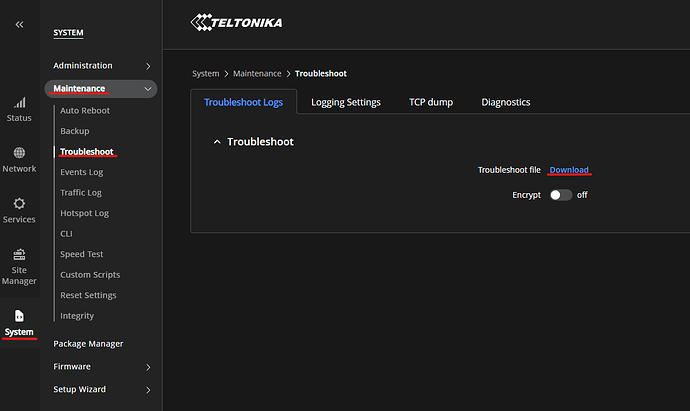
Task: Expand the Administration menu chevron
Action: (x=148, y=66)
